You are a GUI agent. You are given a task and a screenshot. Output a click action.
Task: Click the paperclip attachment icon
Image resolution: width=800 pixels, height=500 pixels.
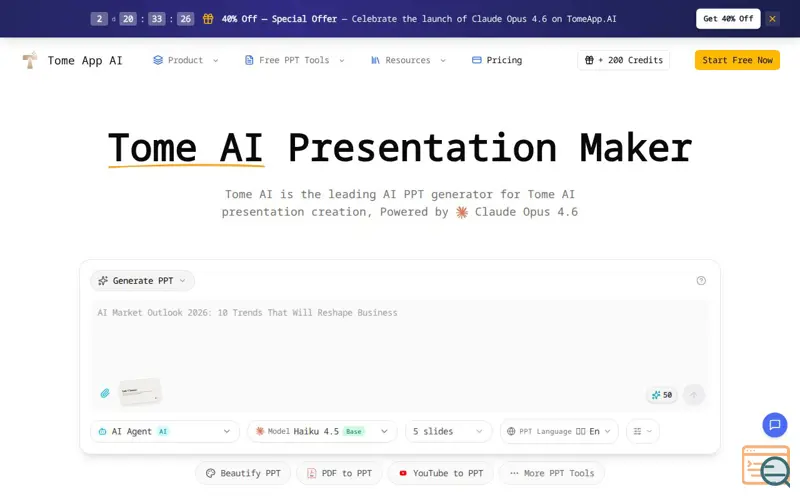pos(105,393)
